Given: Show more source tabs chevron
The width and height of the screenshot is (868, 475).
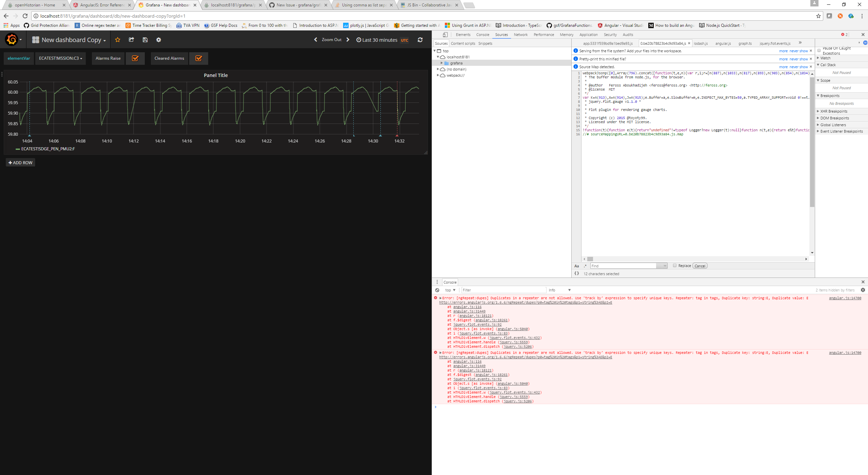Looking at the screenshot, I should click(x=800, y=43).
